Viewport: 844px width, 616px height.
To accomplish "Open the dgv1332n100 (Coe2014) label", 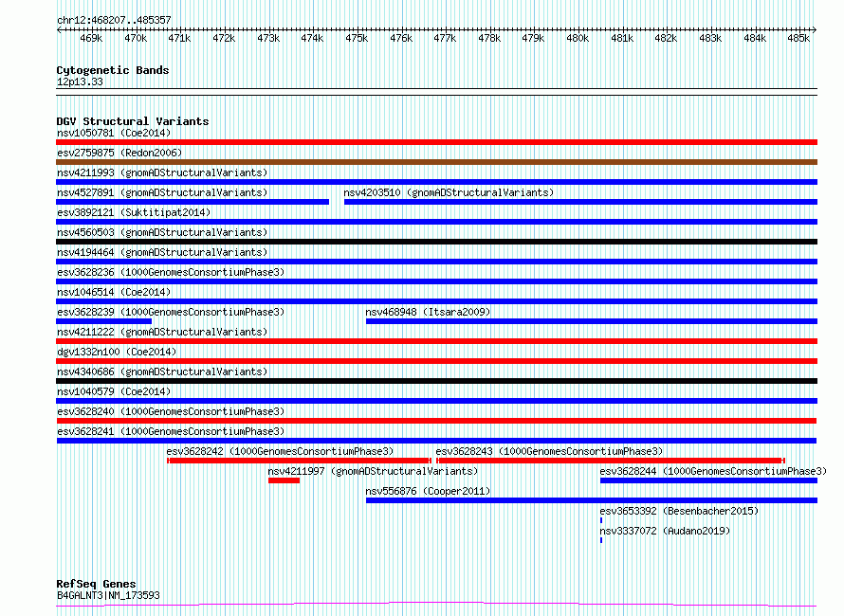I will (x=117, y=352).
